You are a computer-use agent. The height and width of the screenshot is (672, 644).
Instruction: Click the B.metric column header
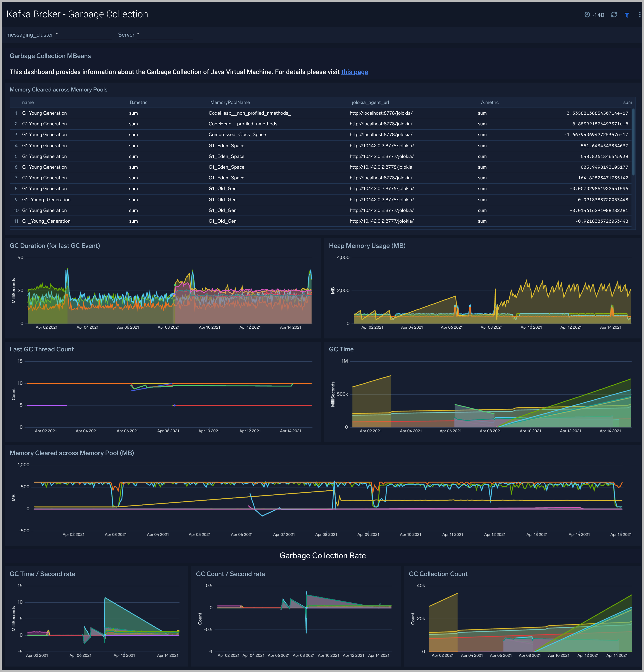[x=139, y=102]
